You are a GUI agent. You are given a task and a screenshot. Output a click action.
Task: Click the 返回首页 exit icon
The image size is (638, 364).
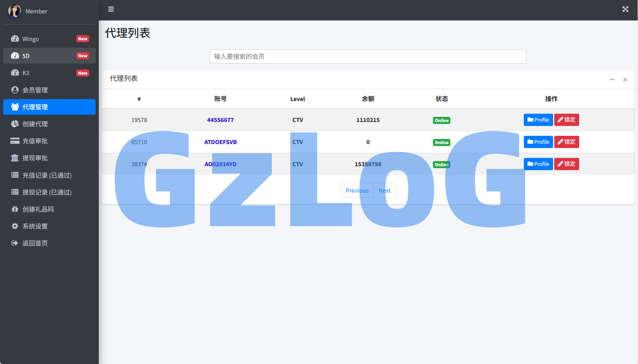click(x=15, y=243)
